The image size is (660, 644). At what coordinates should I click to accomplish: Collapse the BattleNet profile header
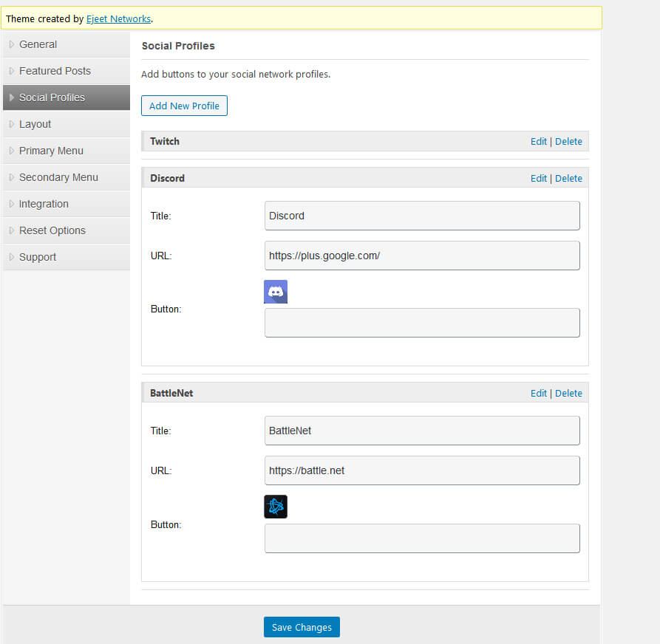[x=365, y=393]
